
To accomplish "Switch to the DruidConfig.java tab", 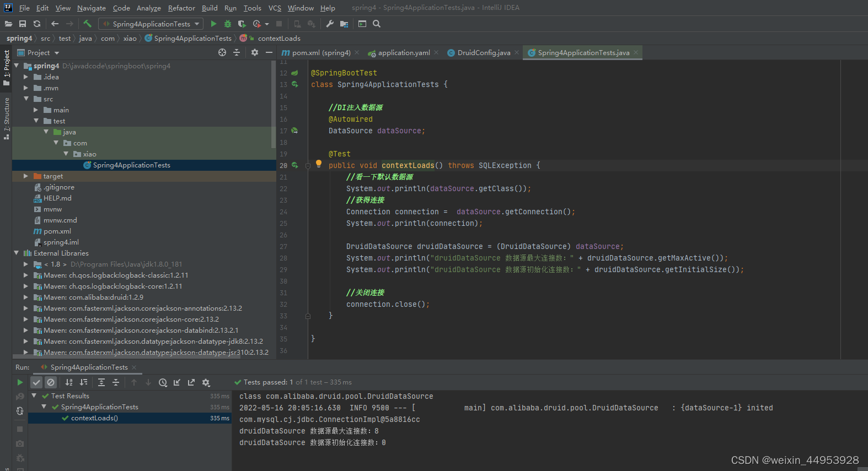I will coord(483,53).
